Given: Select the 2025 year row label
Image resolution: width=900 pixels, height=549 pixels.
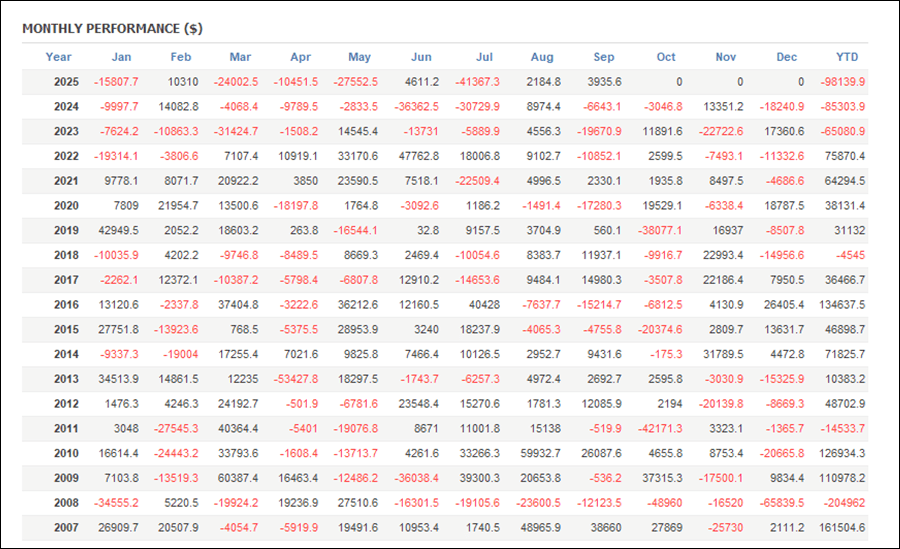Looking at the screenshot, I should pos(66,82).
